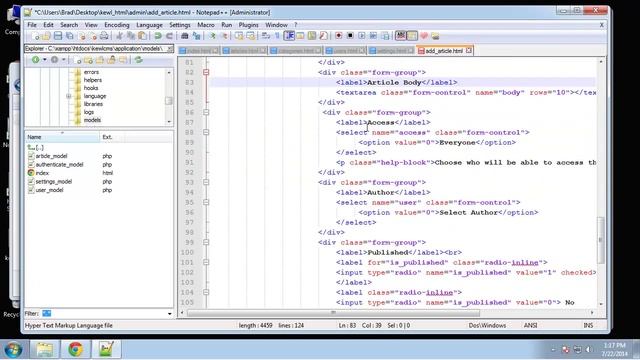
Task: Click the New file icon in Explorer panel
Action: pyautogui.click(x=77, y=60)
